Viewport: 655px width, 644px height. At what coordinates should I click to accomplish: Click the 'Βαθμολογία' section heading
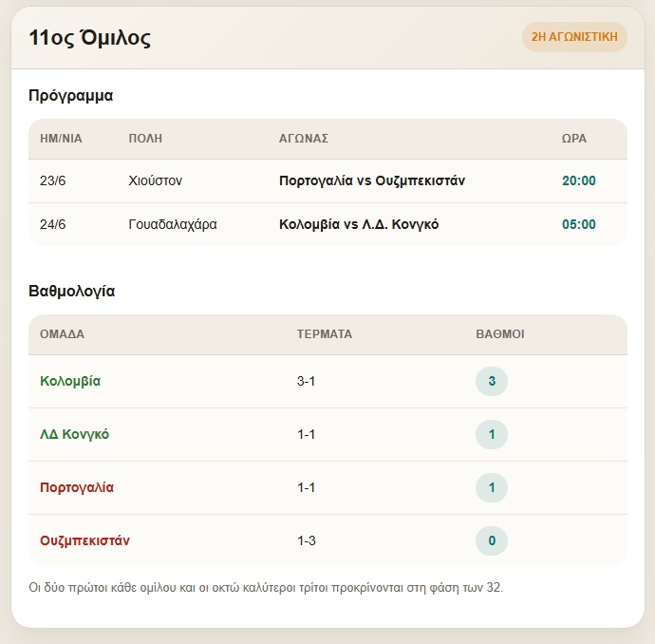[x=71, y=292]
